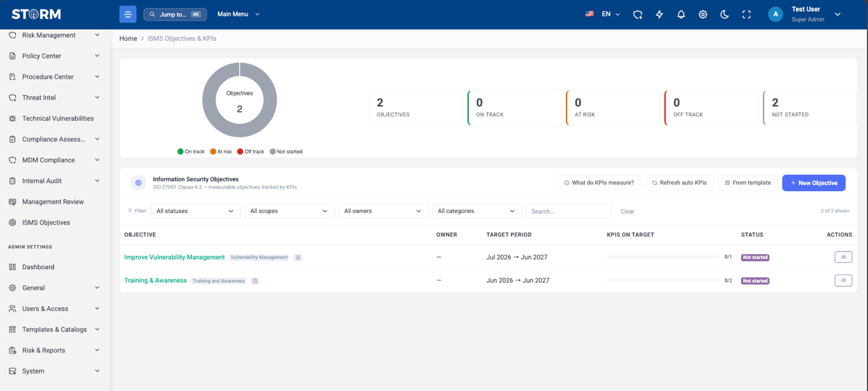Screen dimensions: 868x391
Task: Click What do KPIs measure? button
Action: (x=598, y=183)
